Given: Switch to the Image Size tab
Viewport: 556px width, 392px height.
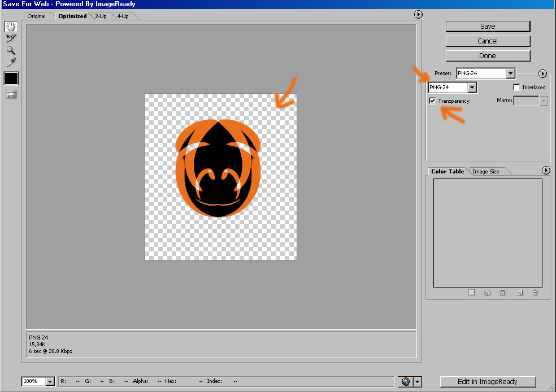Looking at the screenshot, I should pos(485,171).
